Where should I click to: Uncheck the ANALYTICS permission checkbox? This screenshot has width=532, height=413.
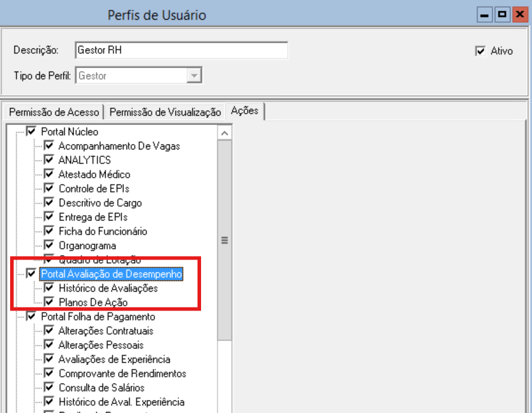point(49,160)
